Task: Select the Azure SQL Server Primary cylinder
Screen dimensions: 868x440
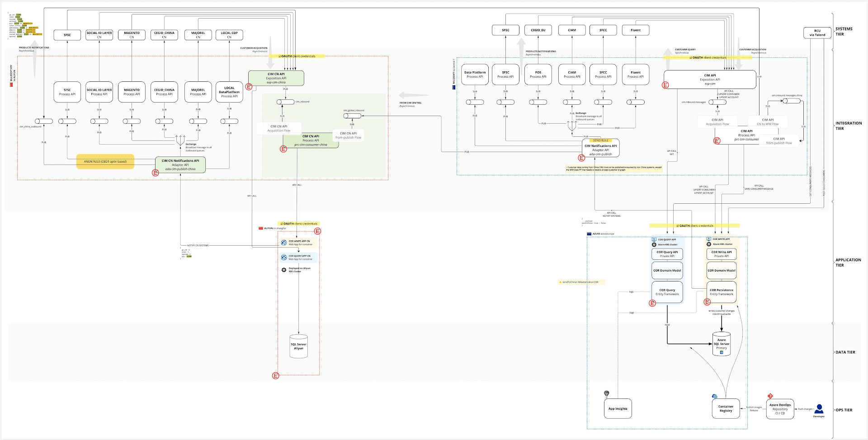Action: click(x=722, y=344)
